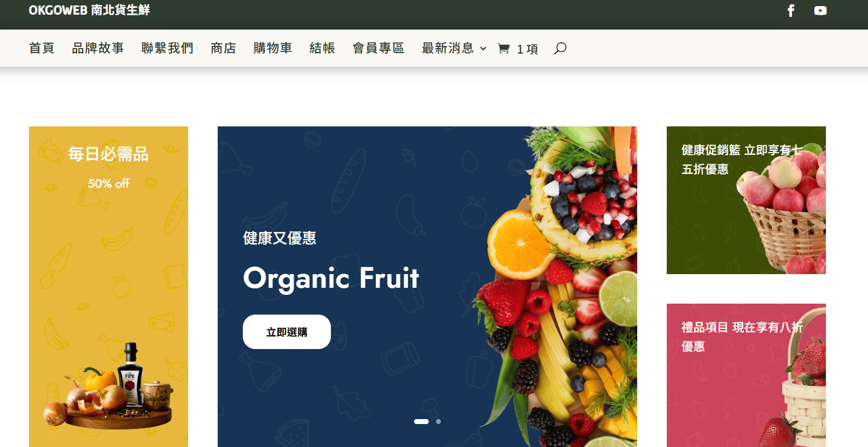868x447 pixels.
Task: Open the 會員專區 menu item
Action: coord(378,48)
